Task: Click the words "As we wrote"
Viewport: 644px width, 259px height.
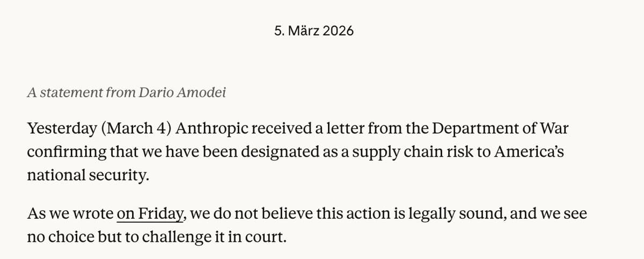Action: (x=70, y=214)
